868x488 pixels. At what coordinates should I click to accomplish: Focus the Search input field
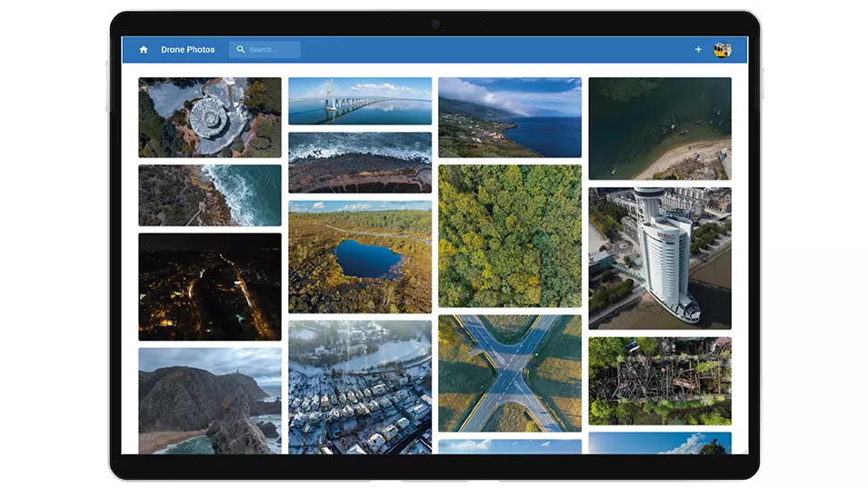[273, 50]
